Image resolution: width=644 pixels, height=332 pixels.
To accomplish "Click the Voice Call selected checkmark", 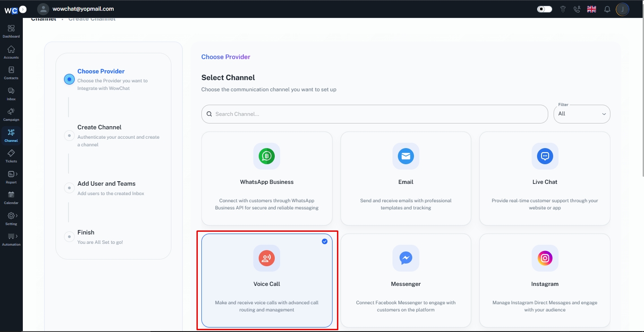I will (x=324, y=242).
